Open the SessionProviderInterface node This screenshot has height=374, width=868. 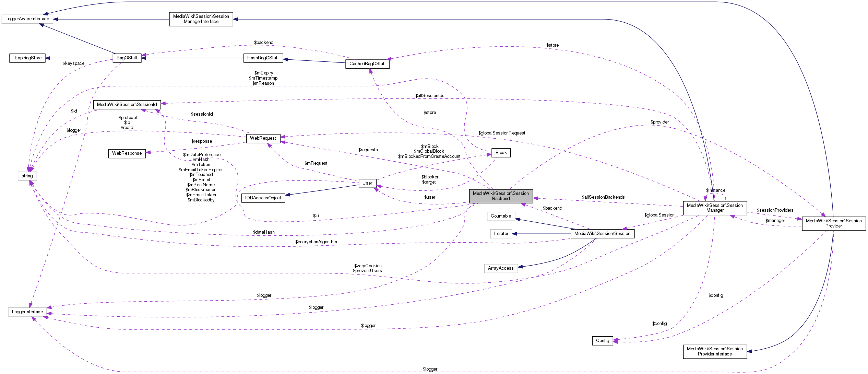pyautogui.click(x=715, y=351)
